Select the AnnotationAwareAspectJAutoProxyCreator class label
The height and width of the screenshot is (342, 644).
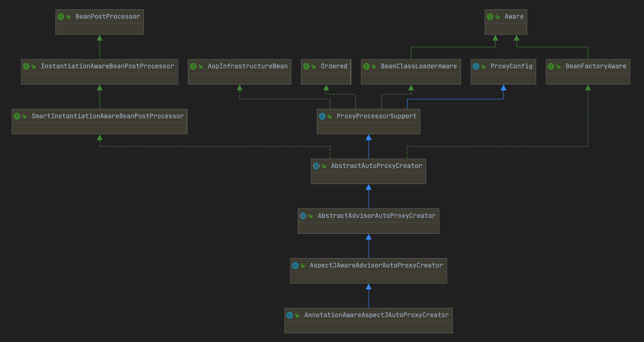coord(376,315)
